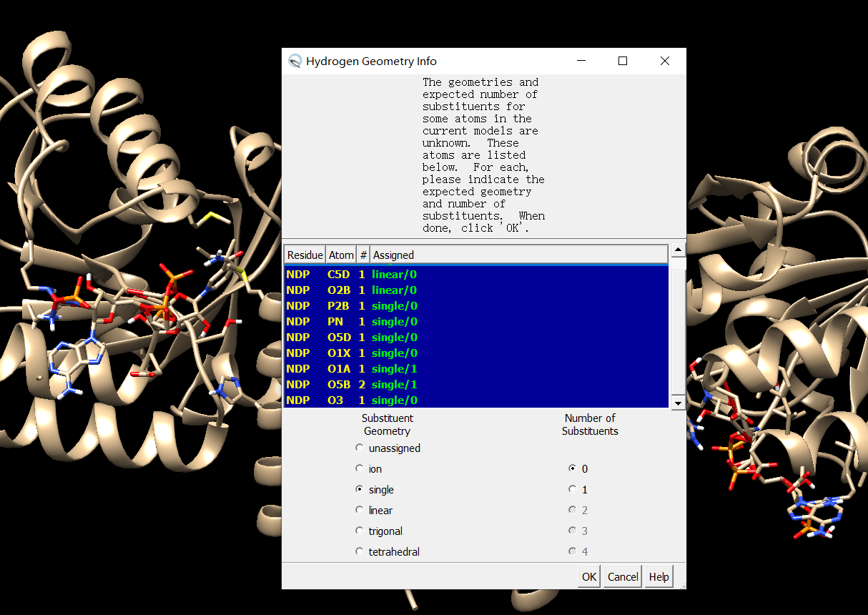The width and height of the screenshot is (868, 615).
Task: Click the Assigned column header
Action: pyautogui.click(x=518, y=255)
